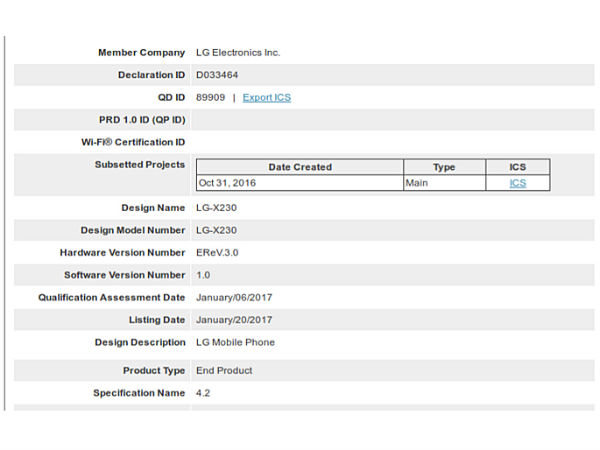Select the date 'January/06/2017'

pyautogui.click(x=234, y=297)
